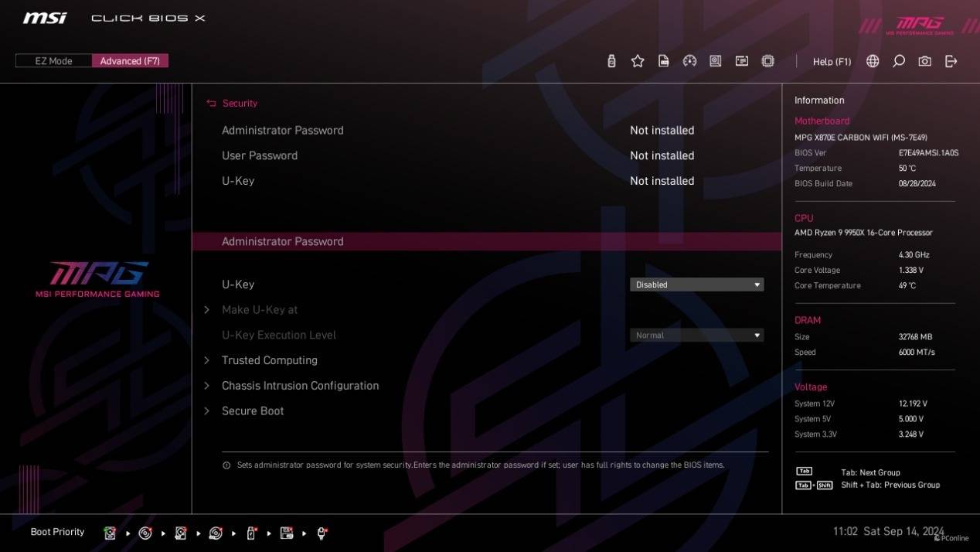Take a screenshot with camera icon
980x552 pixels.
tap(924, 61)
